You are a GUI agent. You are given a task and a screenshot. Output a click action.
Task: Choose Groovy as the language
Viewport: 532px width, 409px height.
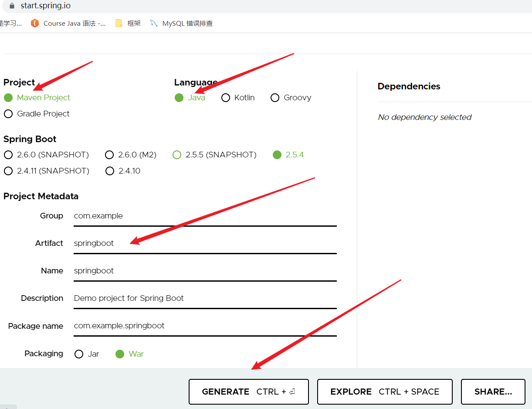[x=291, y=98]
